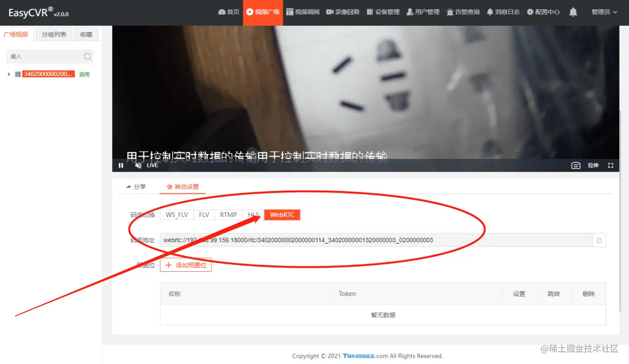Click the search magnifier icon
The height and width of the screenshot is (364, 629).
click(x=87, y=56)
